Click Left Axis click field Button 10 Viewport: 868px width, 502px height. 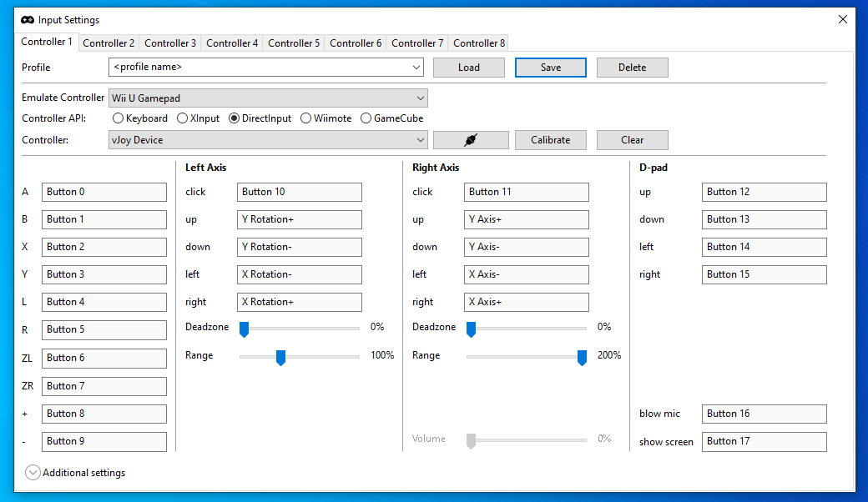coord(300,192)
